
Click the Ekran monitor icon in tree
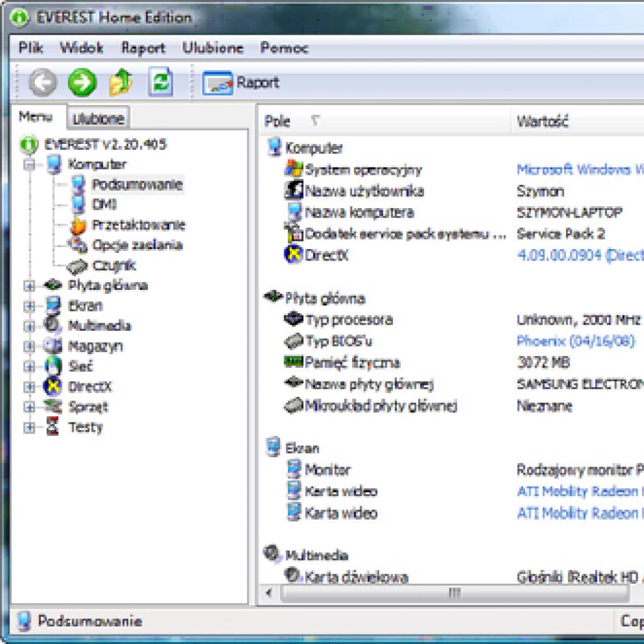click(x=53, y=306)
